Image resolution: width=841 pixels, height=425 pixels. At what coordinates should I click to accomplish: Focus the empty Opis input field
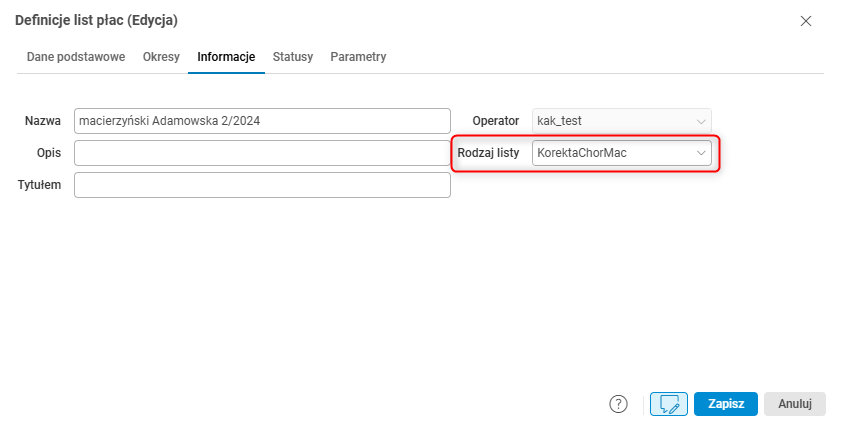[262, 153]
